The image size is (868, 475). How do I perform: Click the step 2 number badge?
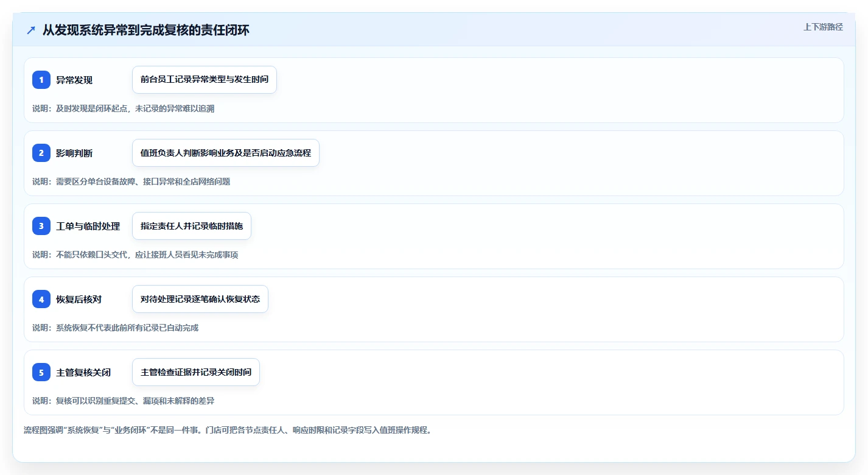[x=41, y=153]
